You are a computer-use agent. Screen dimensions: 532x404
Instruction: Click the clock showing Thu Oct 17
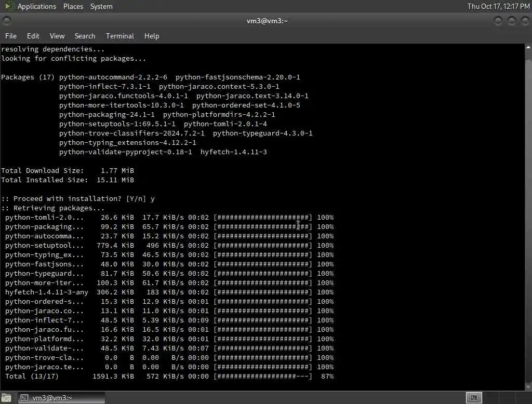click(498, 6)
